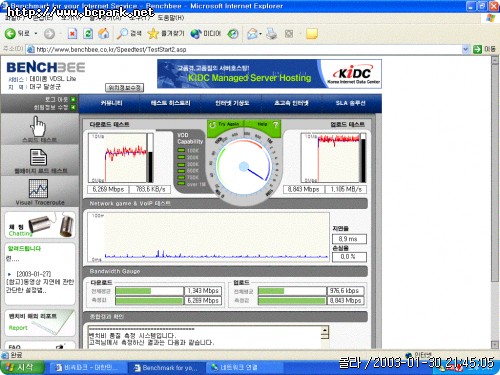The height and width of the screenshot is (375, 500).
Task: Open the Mail envelope toolbar icon
Action: point(253,33)
